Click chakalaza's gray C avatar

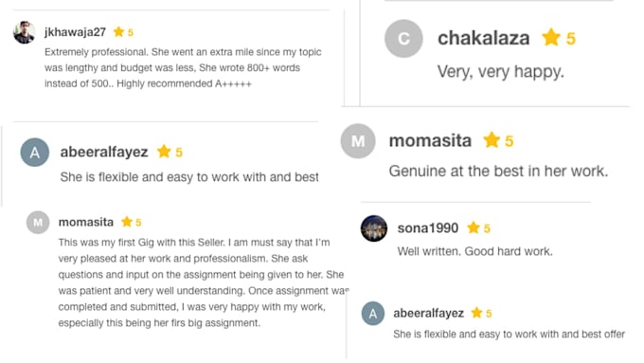tap(403, 38)
